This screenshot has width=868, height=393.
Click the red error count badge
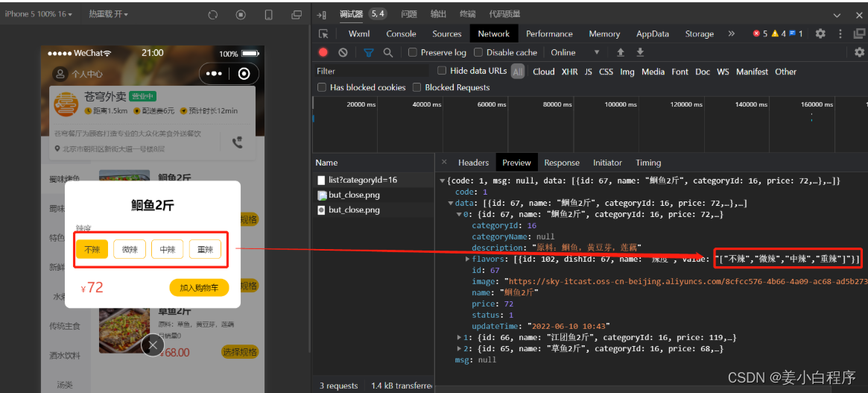click(760, 34)
